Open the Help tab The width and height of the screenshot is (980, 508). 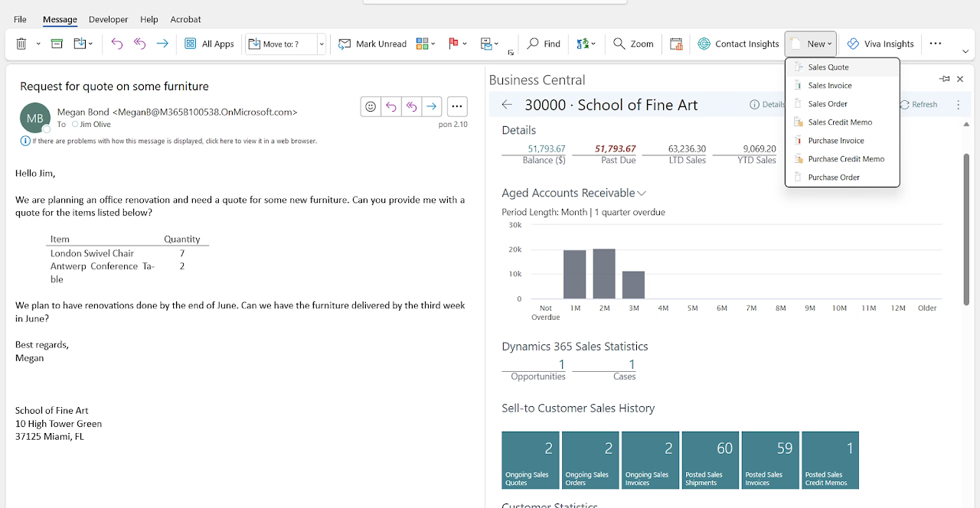click(x=149, y=19)
